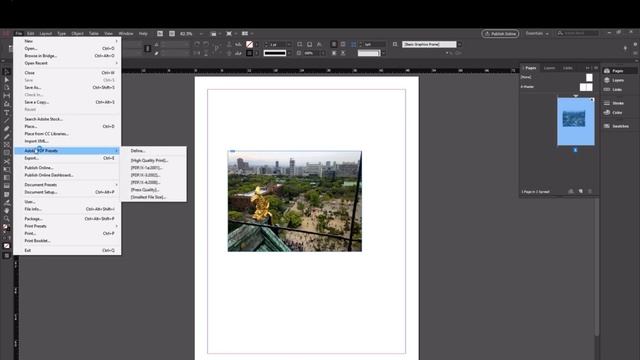The image size is (640, 360).
Task: Expand the Document Presets submenu
Action: click(67, 185)
